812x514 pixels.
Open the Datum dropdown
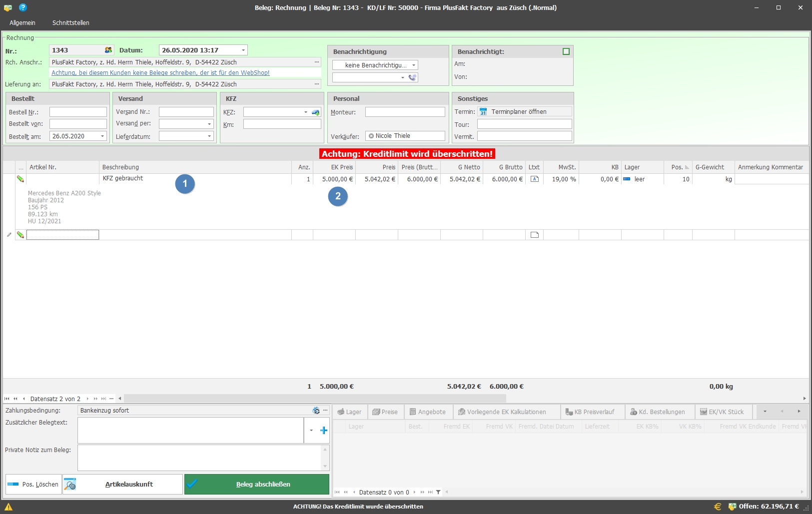(243, 50)
